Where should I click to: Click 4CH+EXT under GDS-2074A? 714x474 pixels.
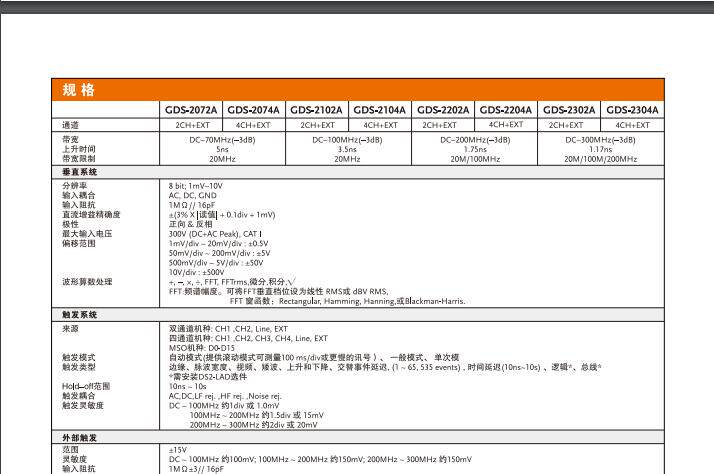point(253,125)
